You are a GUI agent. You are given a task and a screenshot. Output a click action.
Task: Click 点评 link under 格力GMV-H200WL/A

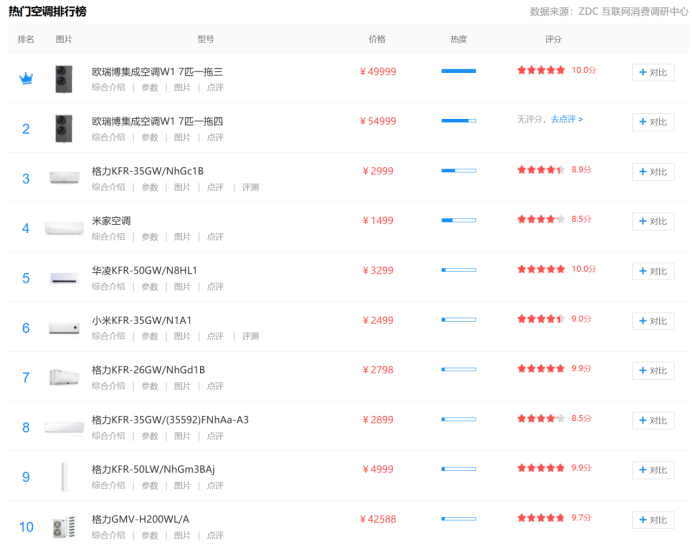215,535
